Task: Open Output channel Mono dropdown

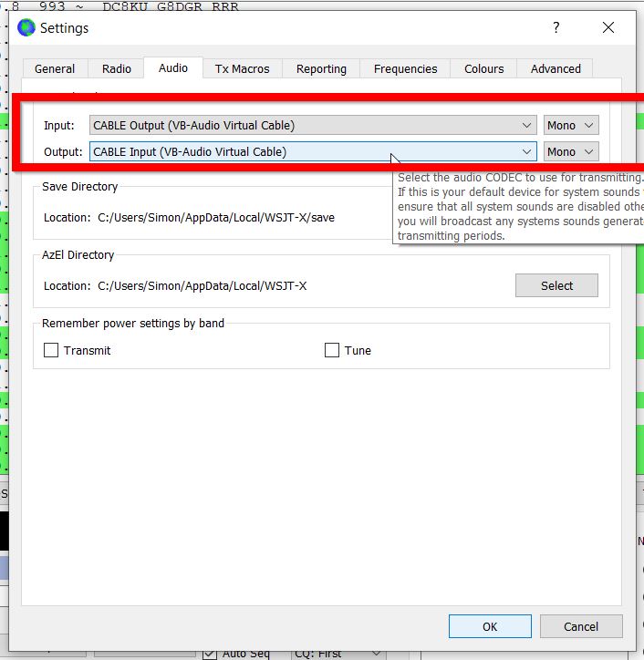Action: (x=571, y=151)
